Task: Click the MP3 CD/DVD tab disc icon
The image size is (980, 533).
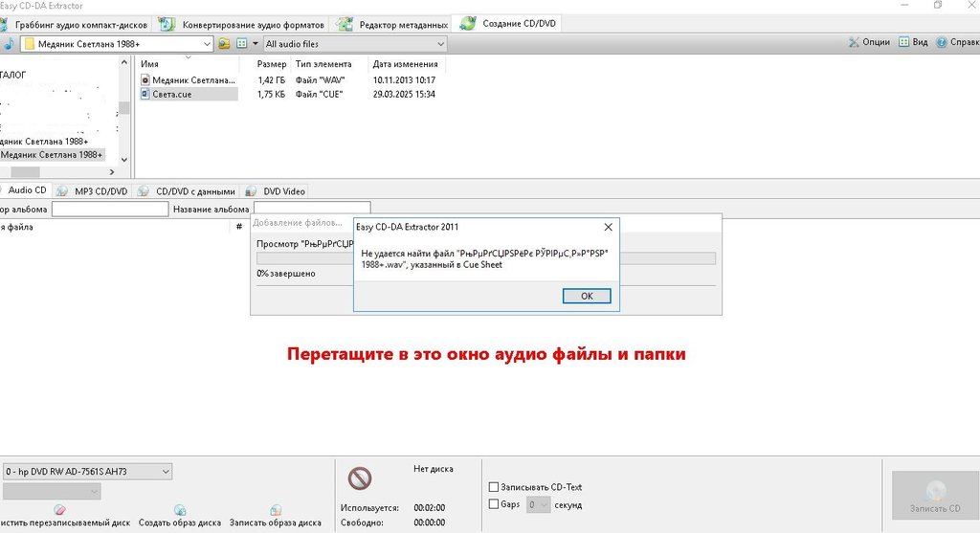Action: [x=62, y=191]
